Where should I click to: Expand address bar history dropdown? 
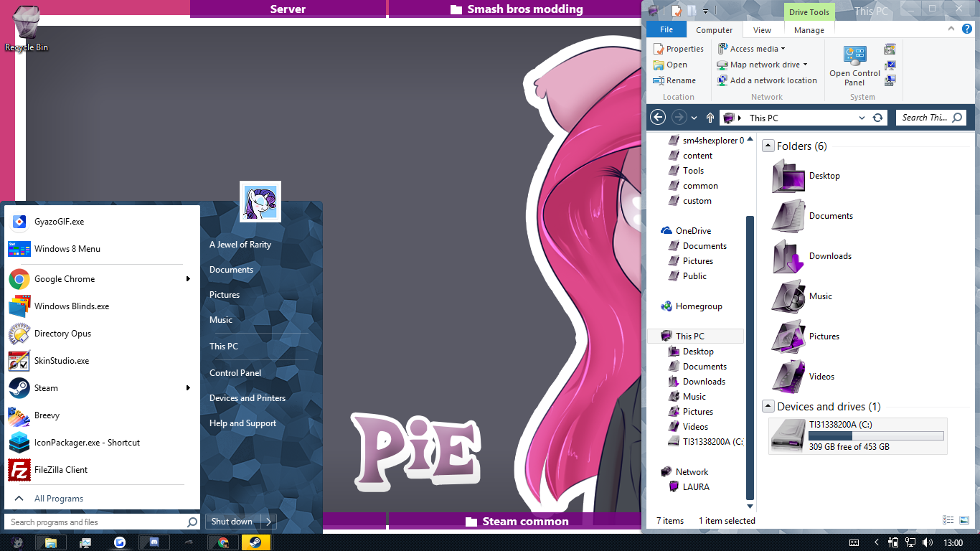[x=862, y=118]
